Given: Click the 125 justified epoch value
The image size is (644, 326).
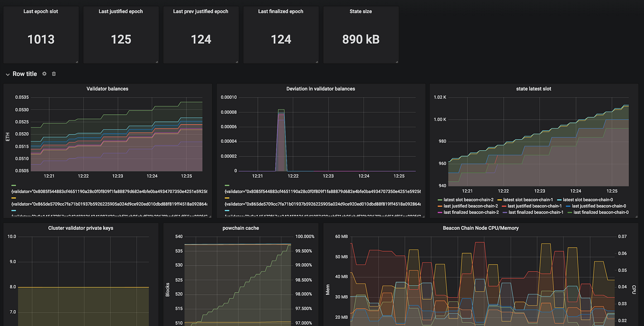Looking at the screenshot, I should (x=121, y=40).
